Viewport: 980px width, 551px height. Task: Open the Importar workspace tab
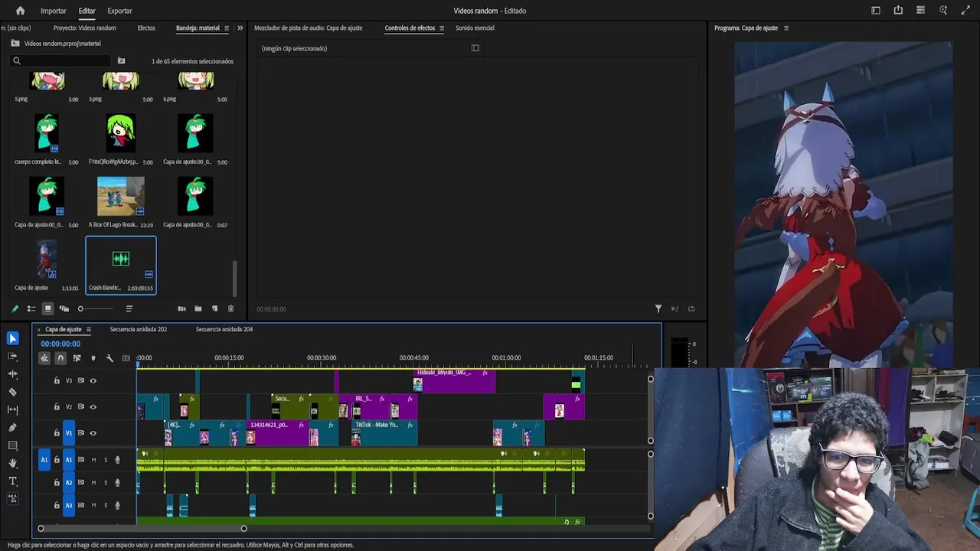click(54, 11)
